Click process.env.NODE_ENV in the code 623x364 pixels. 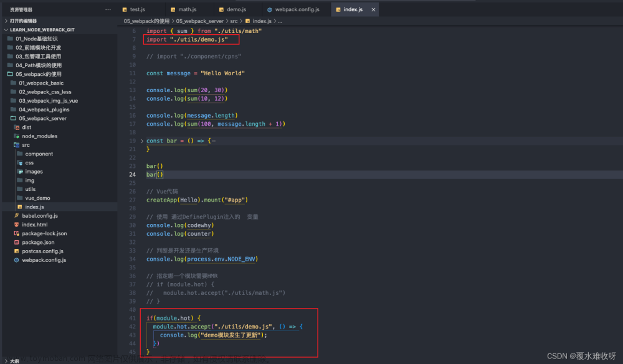pos(221,259)
